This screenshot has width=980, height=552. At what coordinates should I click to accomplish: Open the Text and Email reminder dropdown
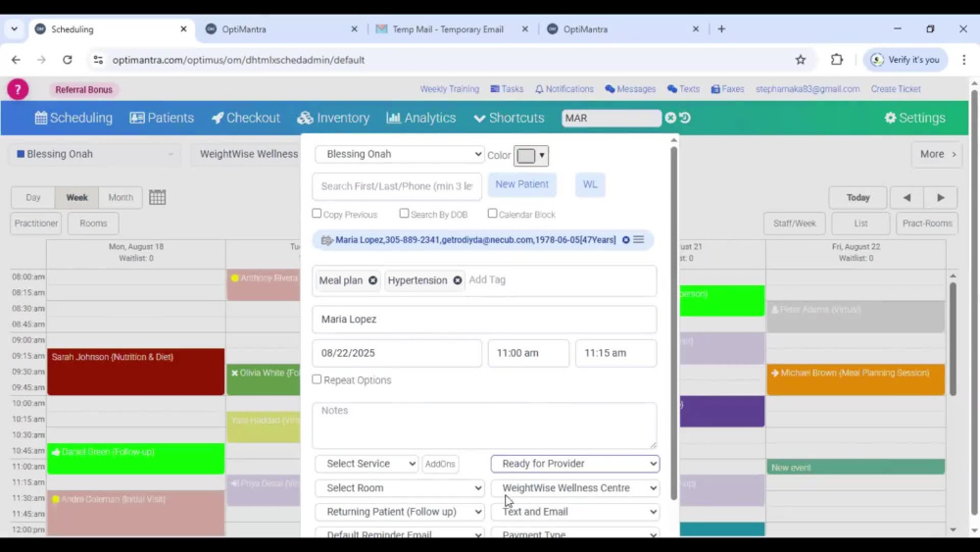[575, 512]
